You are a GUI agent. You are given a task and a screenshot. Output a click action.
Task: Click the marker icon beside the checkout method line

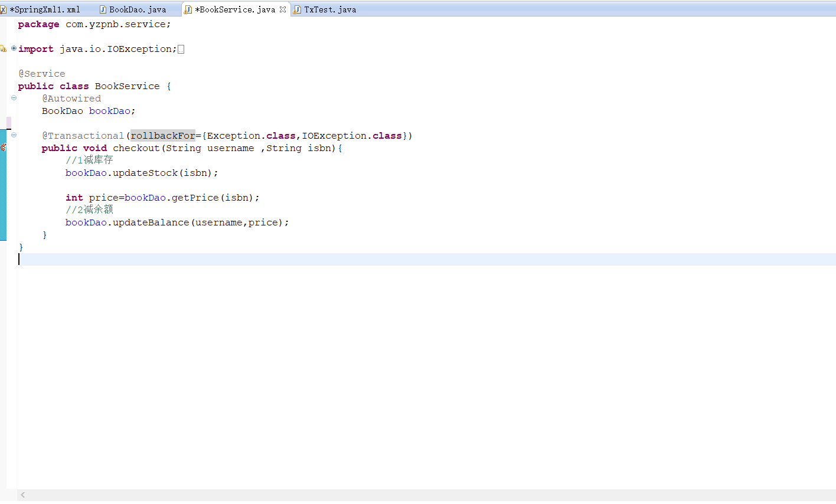coord(3,148)
